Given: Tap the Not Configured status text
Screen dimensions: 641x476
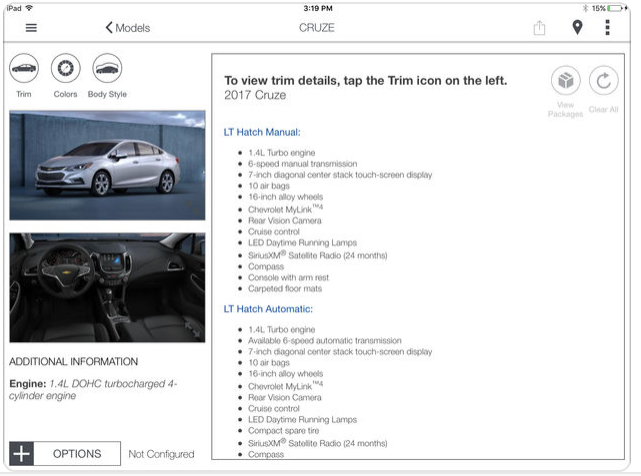Looking at the screenshot, I should coord(161,454).
